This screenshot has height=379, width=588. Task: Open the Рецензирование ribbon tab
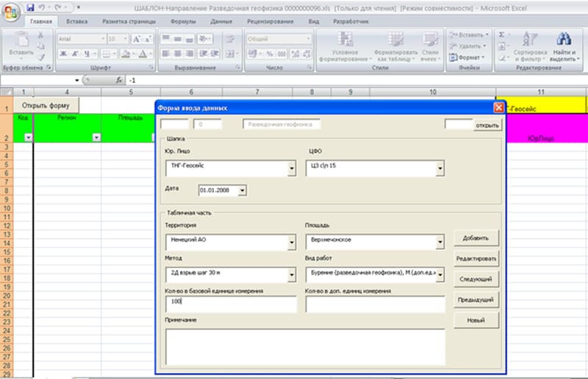click(x=270, y=22)
